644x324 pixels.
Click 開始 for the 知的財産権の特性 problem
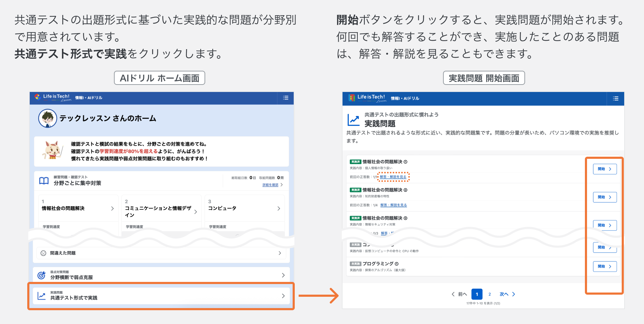pyautogui.click(x=605, y=197)
